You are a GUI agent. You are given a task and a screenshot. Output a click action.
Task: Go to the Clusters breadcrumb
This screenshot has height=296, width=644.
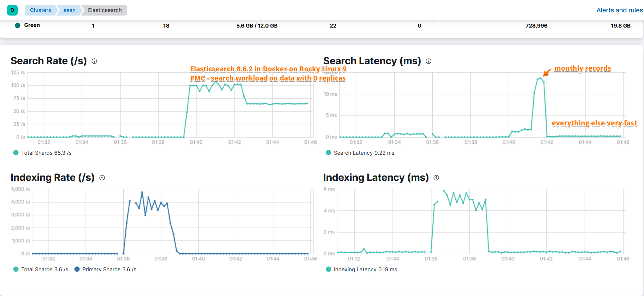pos(40,10)
